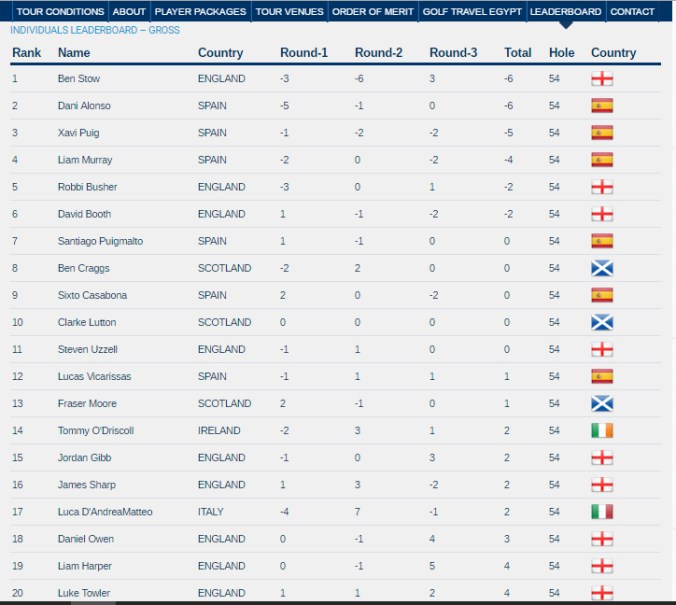
Task: Click Ireland flag in Tommy O'Driscoll's row
Action: (x=601, y=430)
